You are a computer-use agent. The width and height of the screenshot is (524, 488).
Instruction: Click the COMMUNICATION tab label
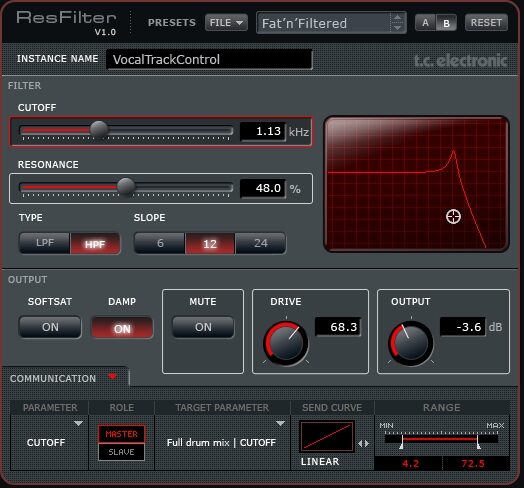point(53,378)
